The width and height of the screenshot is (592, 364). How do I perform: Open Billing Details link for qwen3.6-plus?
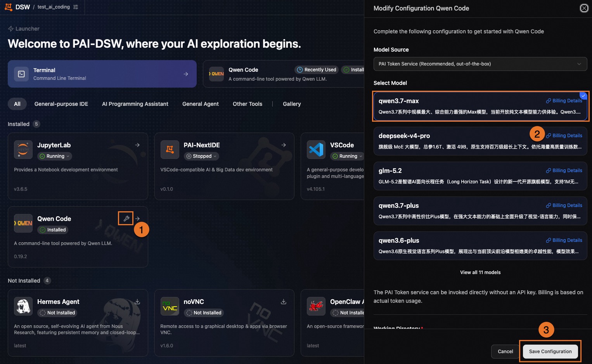[x=564, y=240]
